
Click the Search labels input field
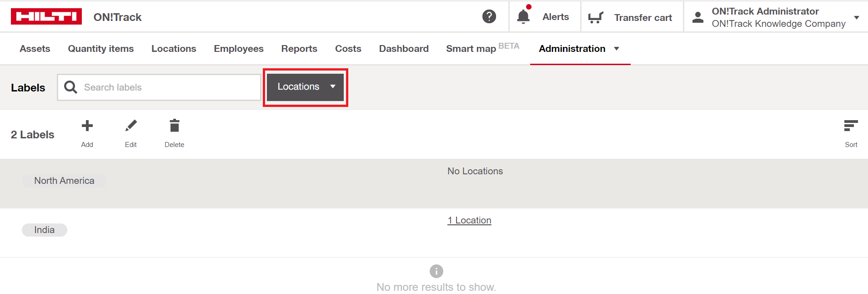(x=168, y=87)
